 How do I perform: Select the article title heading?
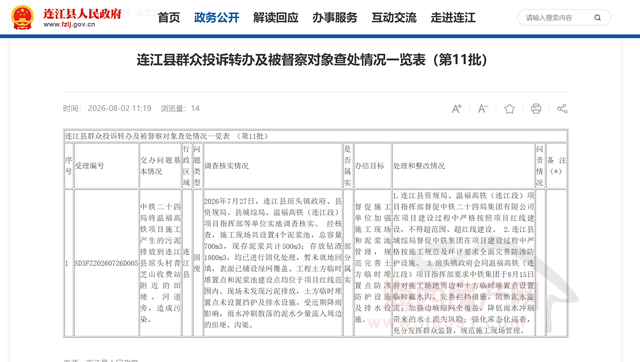point(312,60)
